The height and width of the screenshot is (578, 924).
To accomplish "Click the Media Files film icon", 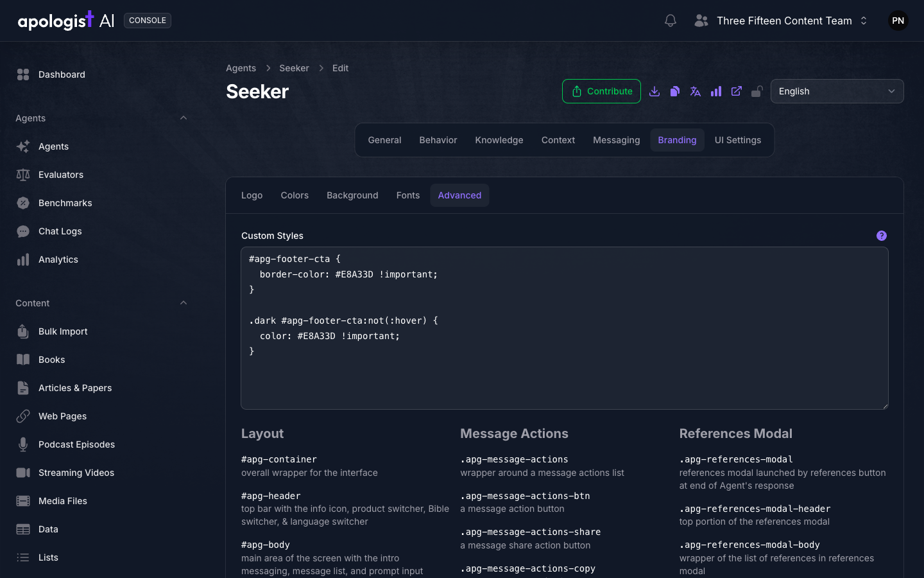I will [23, 501].
